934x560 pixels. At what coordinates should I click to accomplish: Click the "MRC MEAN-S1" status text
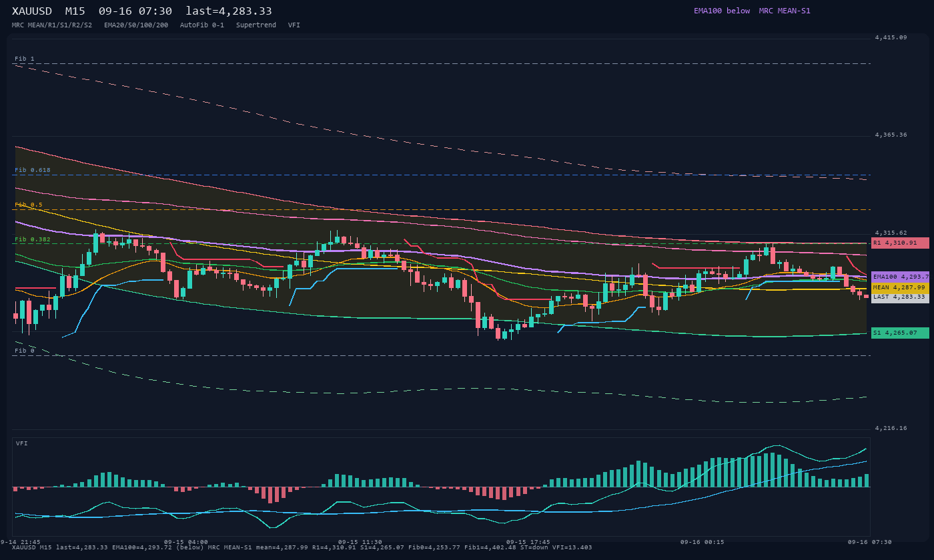[x=785, y=11]
